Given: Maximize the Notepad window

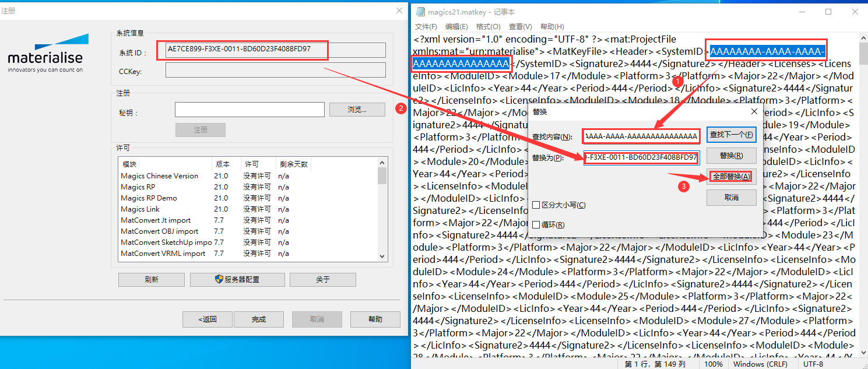Looking at the screenshot, I should coord(828,12).
